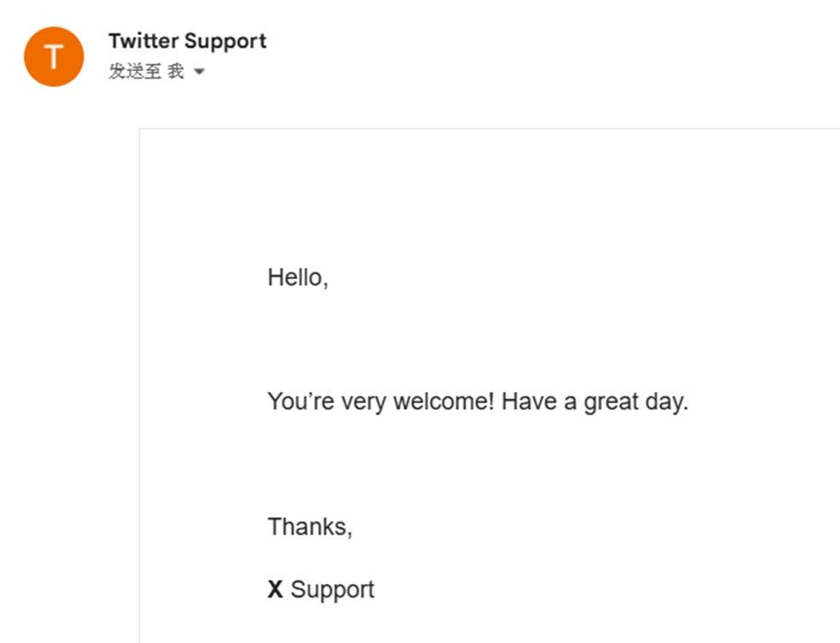Viewport: 840px width, 643px height.
Task: Click the Thanks, closing line
Action: 310,527
